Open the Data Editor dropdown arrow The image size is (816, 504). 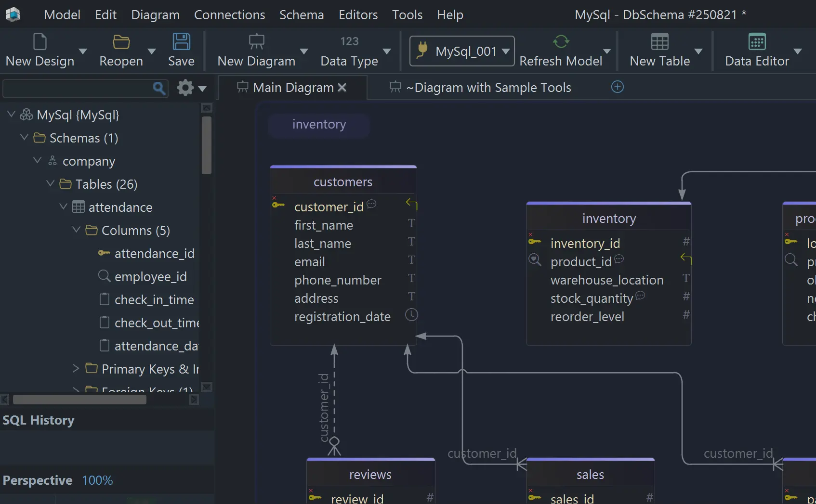click(x=797, y=52)
